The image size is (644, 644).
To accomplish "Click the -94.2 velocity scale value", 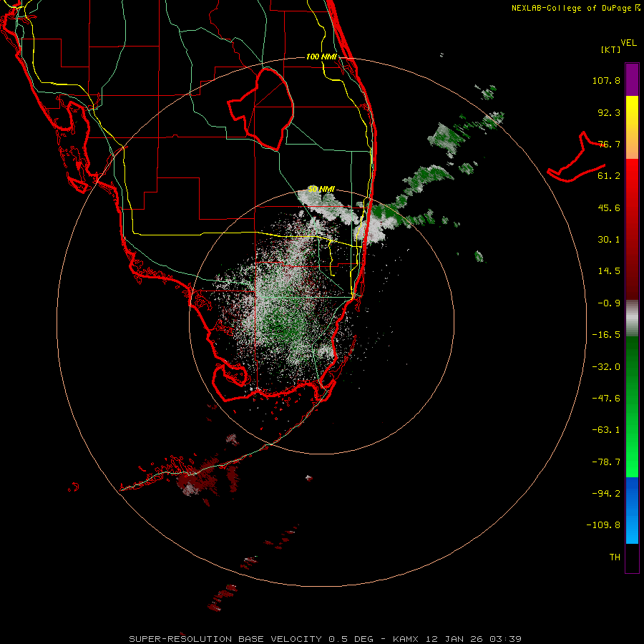I will (606, 493).
